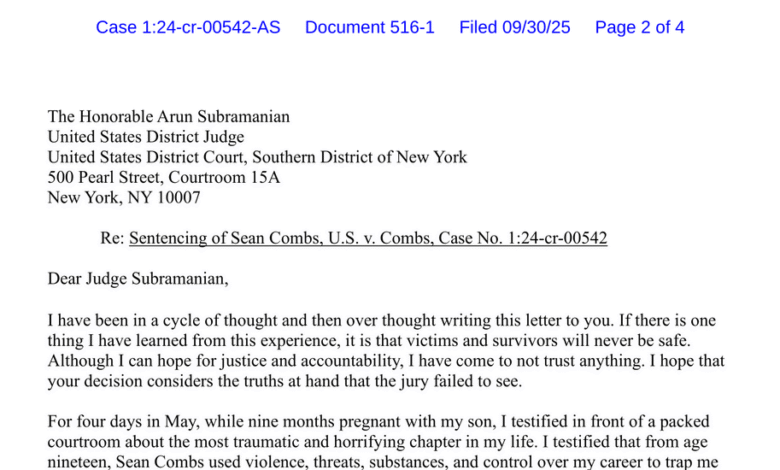Click the line starting "nineteen, Sean Combs used violence"
This screenshot has width=780, height=470.
point(385,462)
